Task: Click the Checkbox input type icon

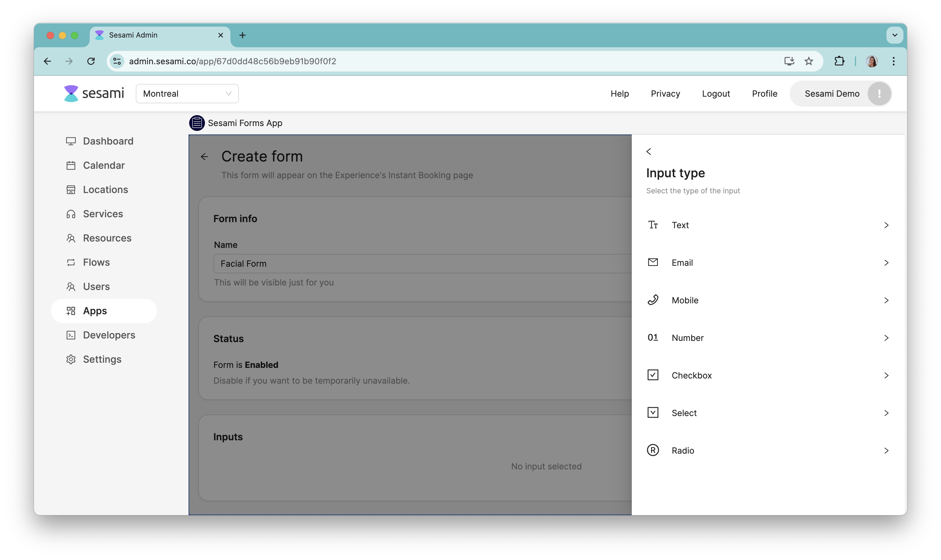Action: pyautogui.click(x=653, y=375)
